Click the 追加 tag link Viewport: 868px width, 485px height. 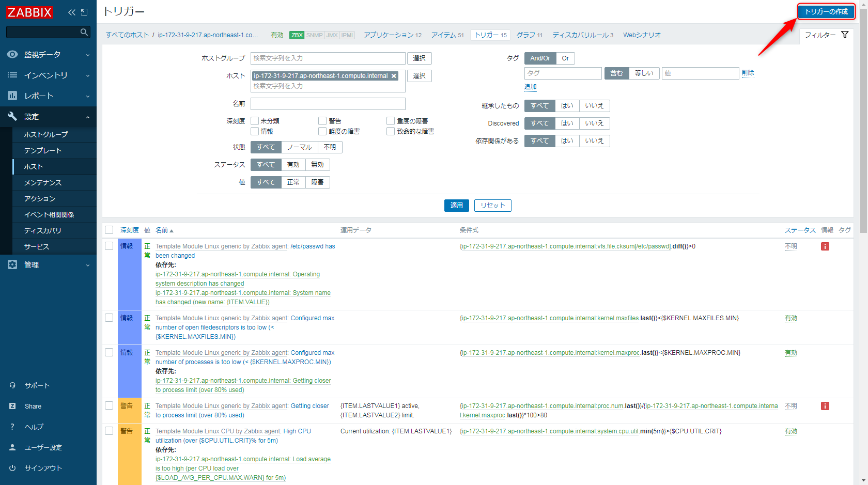(x=531, y=87)
